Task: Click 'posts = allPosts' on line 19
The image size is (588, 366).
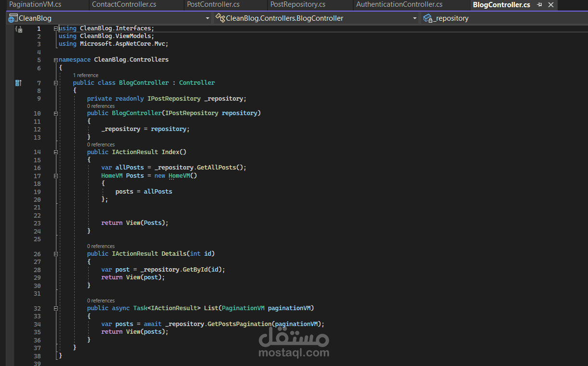Action: point(144,192)
